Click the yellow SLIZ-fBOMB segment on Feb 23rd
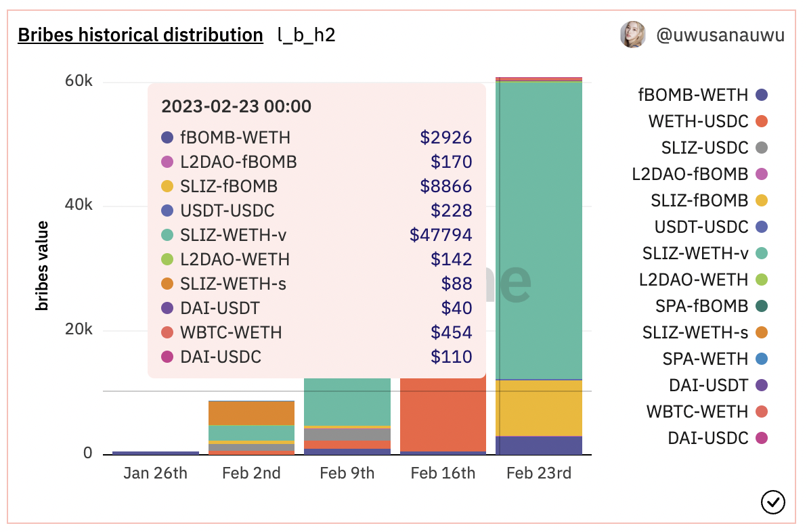The height and width of the screenshot is (532, 807). 539,407
